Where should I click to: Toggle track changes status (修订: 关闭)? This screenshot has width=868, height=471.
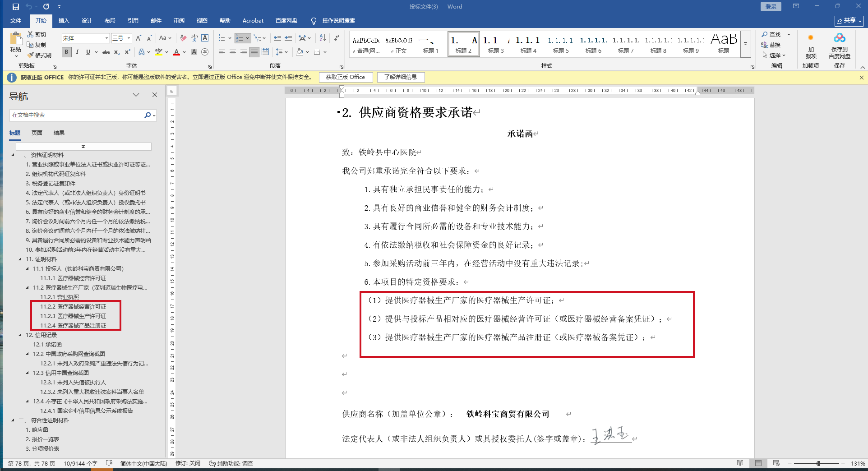point(188,463)
